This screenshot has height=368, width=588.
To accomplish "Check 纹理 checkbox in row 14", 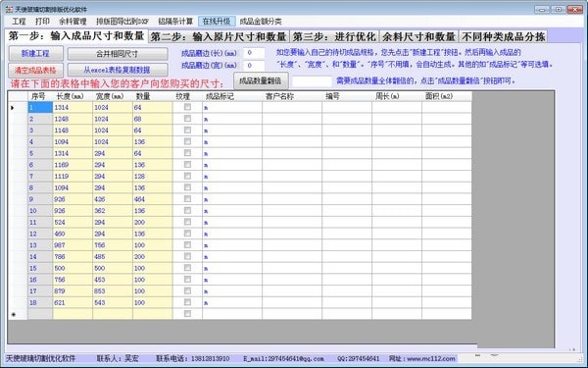I will pos(187,256).
